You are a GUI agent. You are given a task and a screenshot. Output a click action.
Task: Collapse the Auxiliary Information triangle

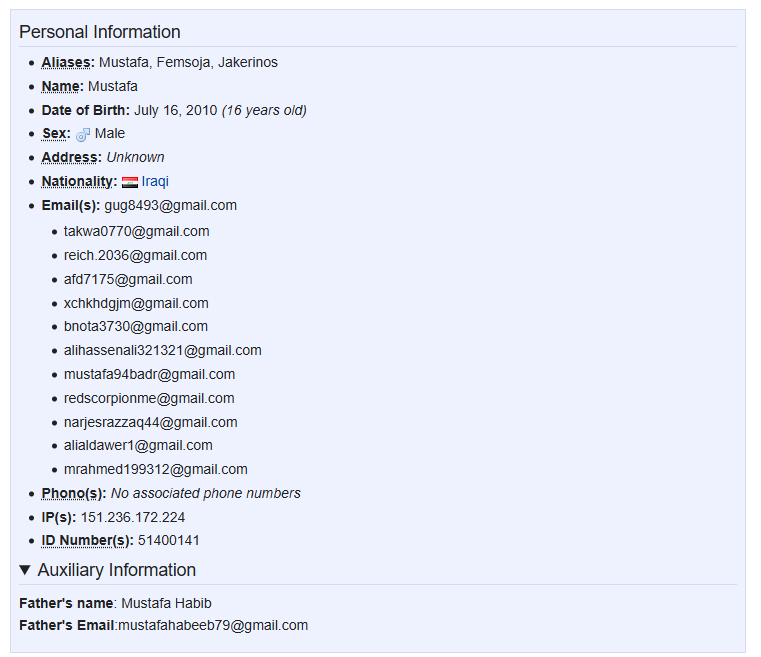[x=25, y=570]
